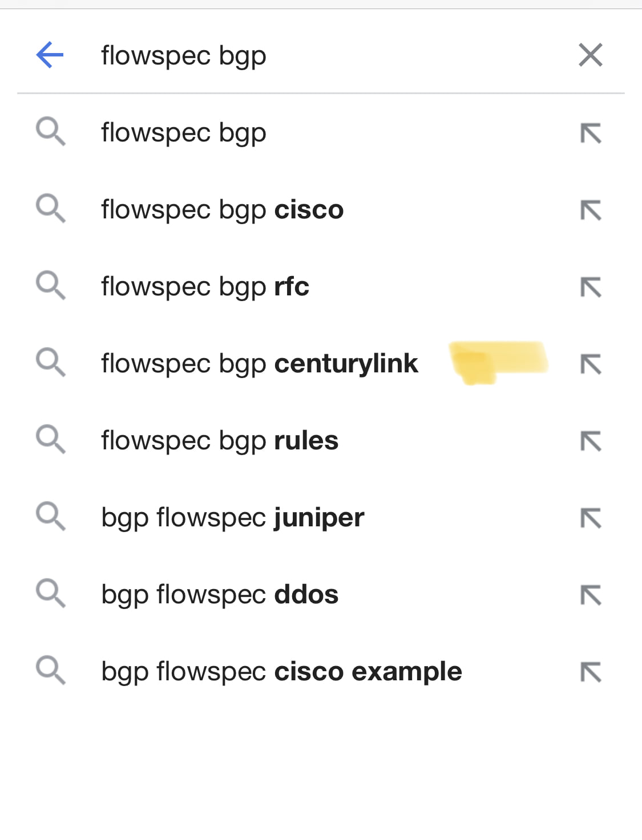Open the 'flowspec bgp rfc' suggestion
This screenshot has height=840, width=642.
[x=205, y=287]
